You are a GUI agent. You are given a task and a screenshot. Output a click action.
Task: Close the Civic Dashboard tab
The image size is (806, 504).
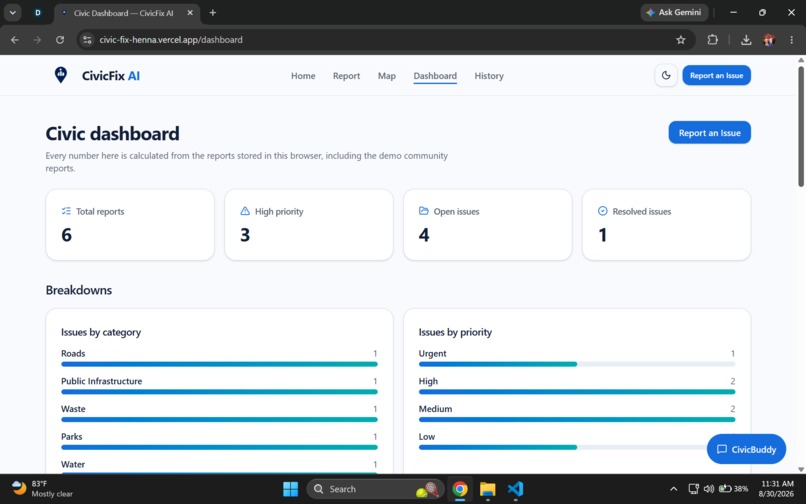pyautogui.click(x=190, y=13)
